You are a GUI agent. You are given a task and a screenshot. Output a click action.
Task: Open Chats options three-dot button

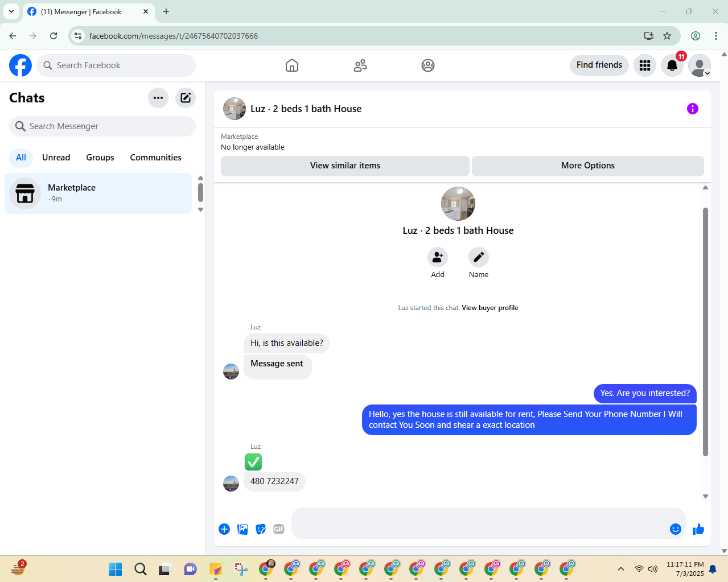[x=158, y=98]
